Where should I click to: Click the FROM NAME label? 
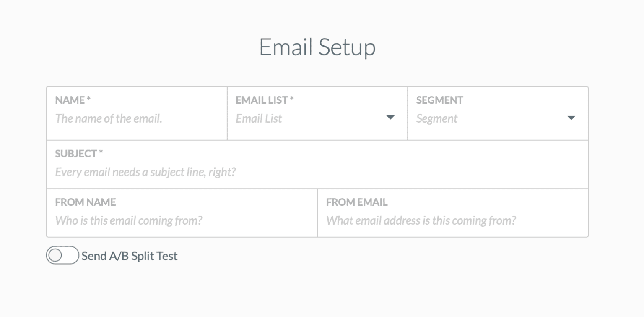85,202
